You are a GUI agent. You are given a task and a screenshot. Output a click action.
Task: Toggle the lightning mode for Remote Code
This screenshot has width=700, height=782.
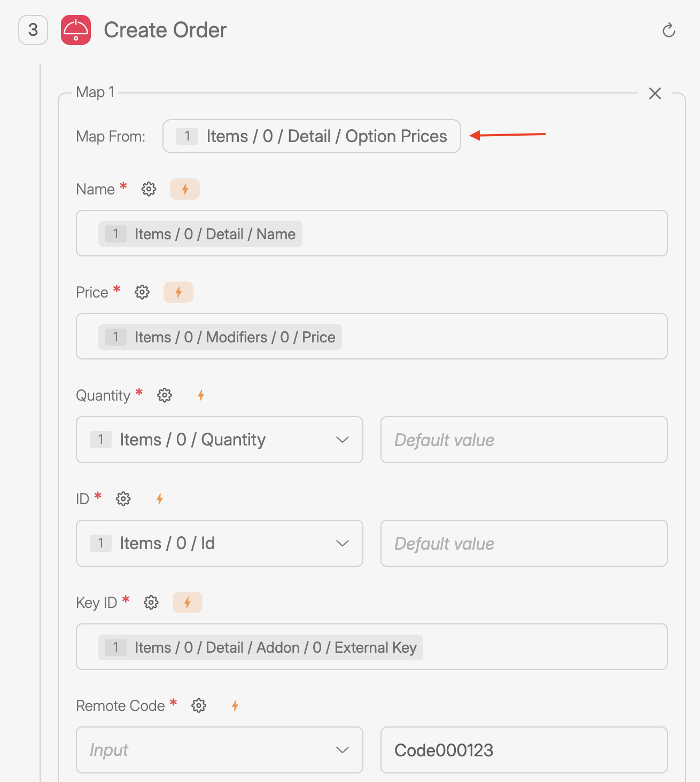click(235, 706)
